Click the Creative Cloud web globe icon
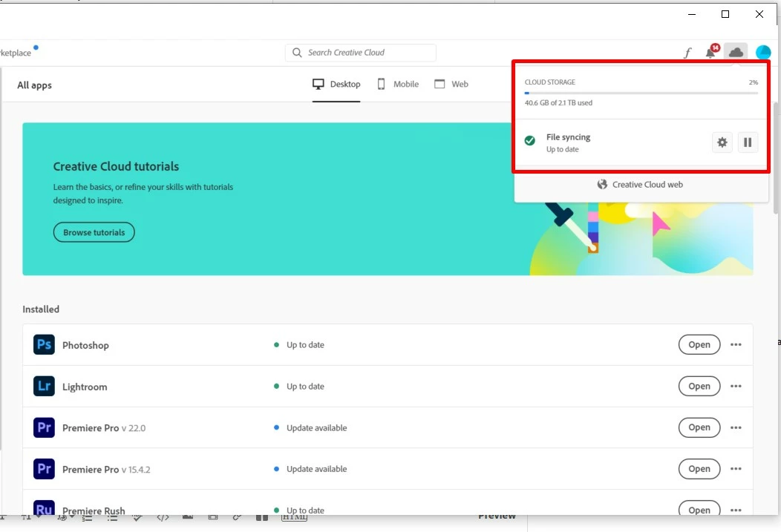Screen dimensions: 781x532 602,184
